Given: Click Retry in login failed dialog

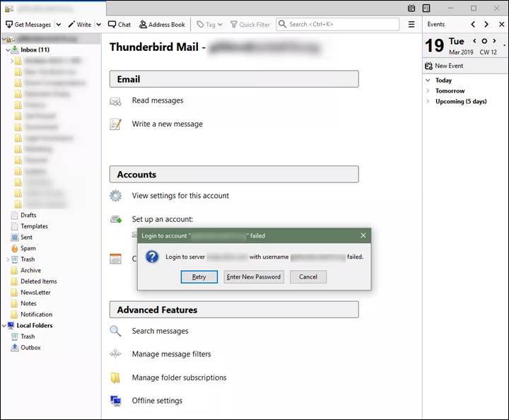Looking at the screenshot, I should click(199, 277).
